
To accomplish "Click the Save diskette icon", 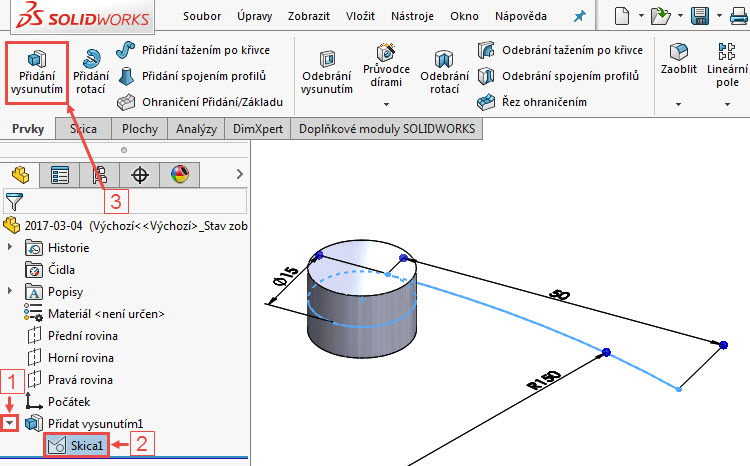I will click(700, 16).
